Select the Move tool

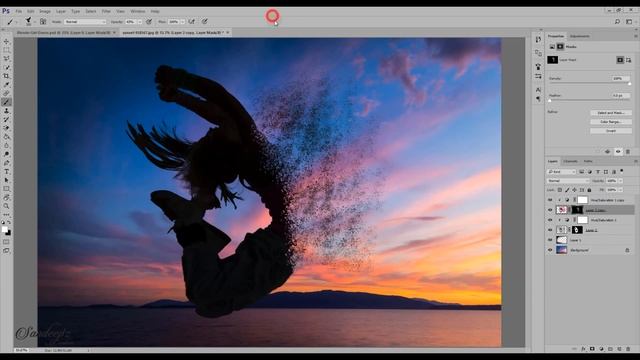(x=6, y=42)
